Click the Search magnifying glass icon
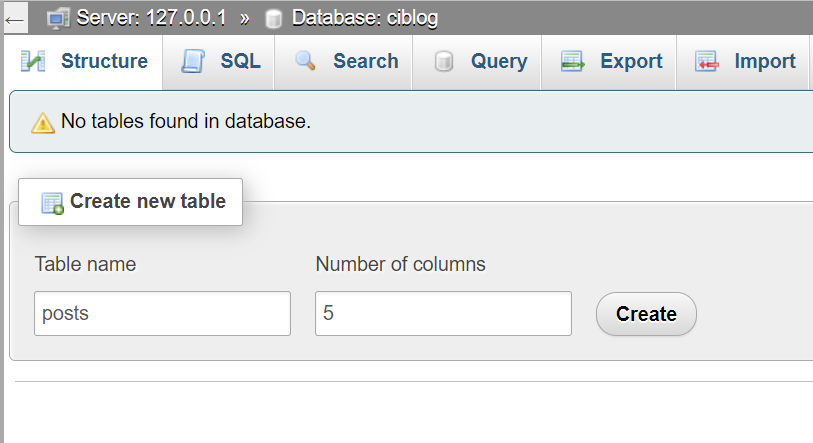Screen dimensions: 813x443 [x=305, y=61]
